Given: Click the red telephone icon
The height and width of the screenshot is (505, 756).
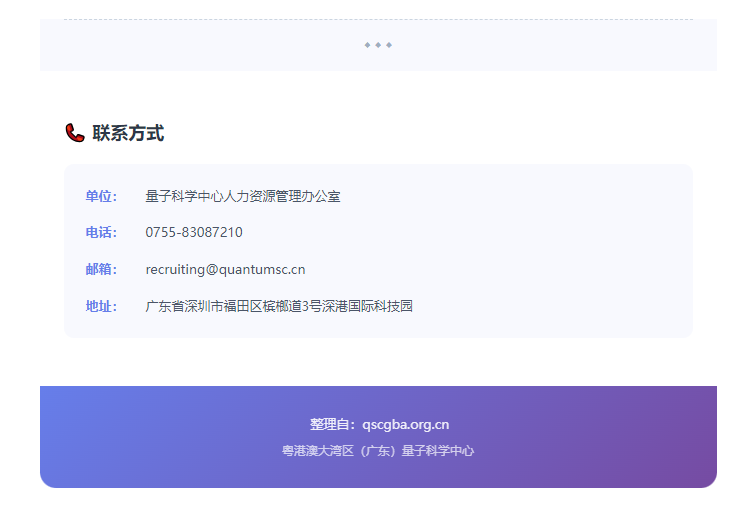Looking at the screenshot, I should tap(75, 133).
